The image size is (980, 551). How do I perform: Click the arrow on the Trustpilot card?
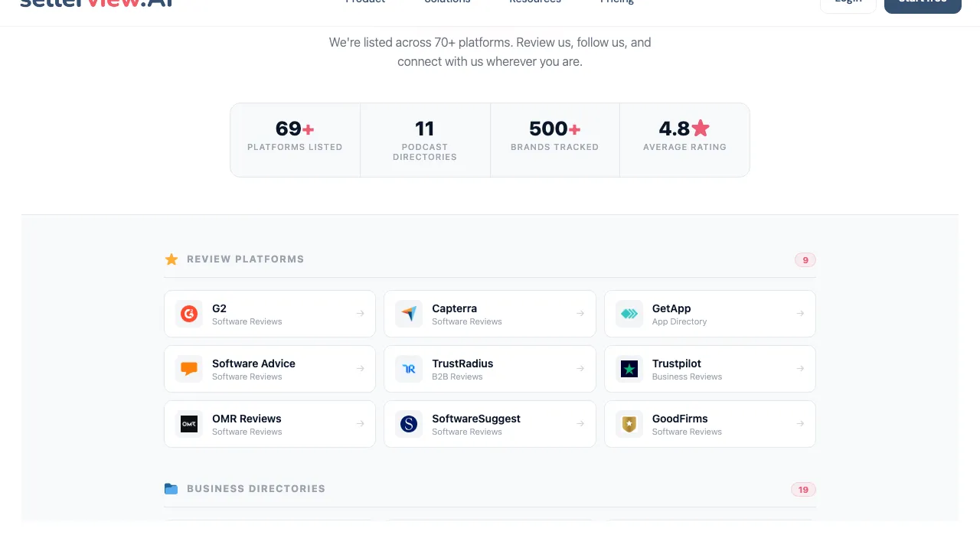[800, 369]
